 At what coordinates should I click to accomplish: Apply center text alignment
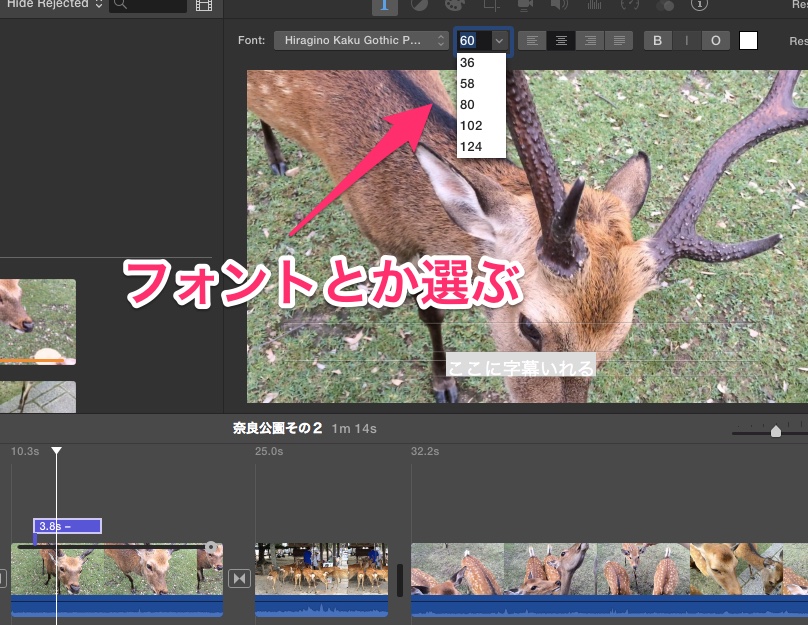coord(561,41)
